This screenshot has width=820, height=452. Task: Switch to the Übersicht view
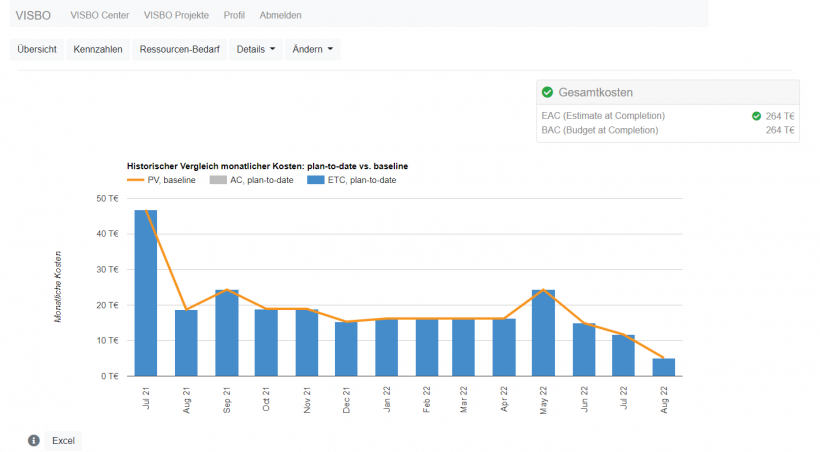coord(37,50)
